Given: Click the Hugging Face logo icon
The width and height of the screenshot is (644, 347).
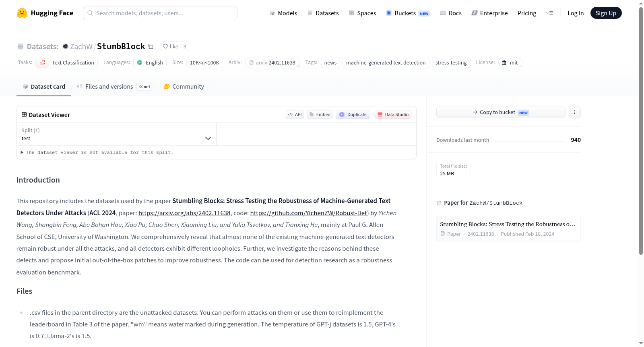Looking at the screenshot, I should 22,13.
